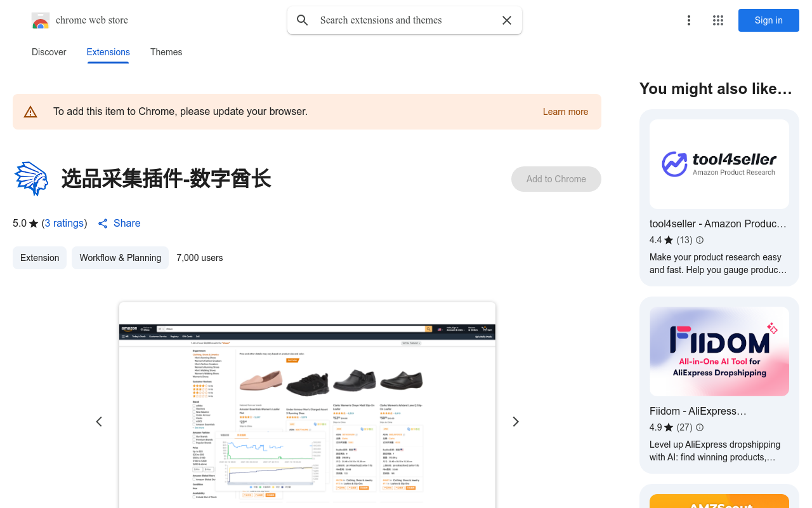Click the extension's chief head logo
812x508 pixels.
[31, 179]
